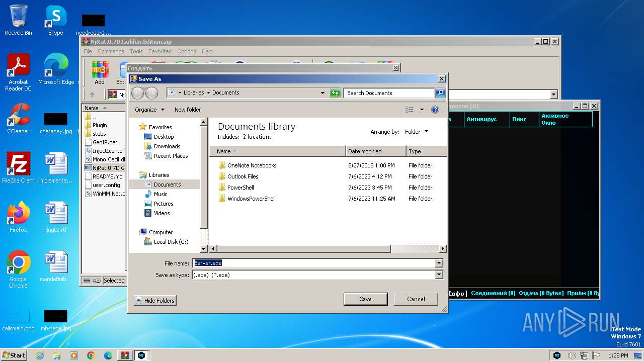Screen dimensions: 644x362
Task: Open the FileZilla Client desktop shortcut
Action: pos(18,168)
